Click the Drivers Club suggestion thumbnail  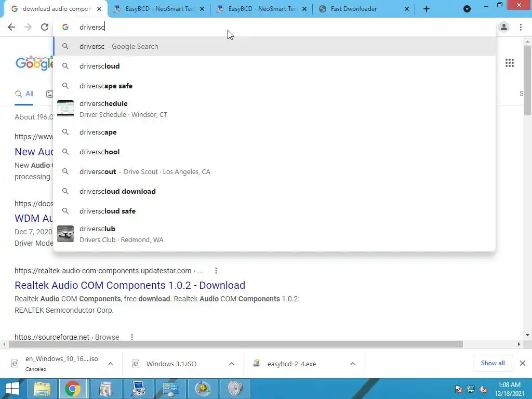(x=65, y=234)
